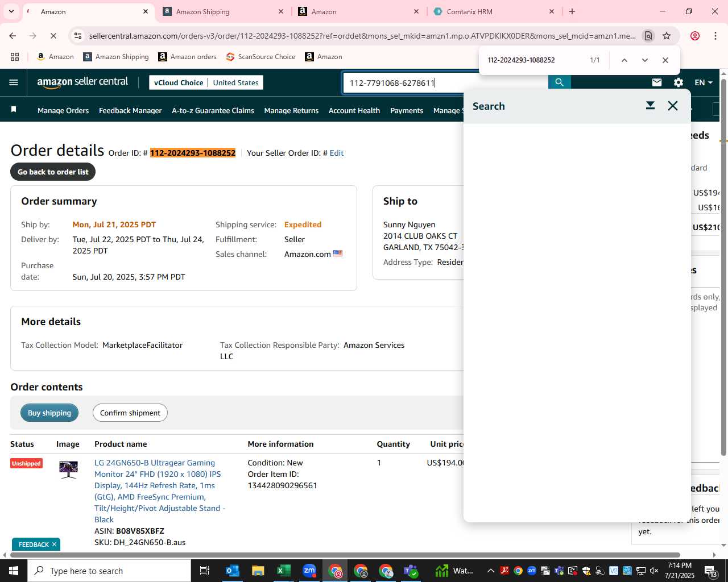Open the Manage Returns menu item
The width and height of the screenshot is (728, 582).
pos(291,110)
